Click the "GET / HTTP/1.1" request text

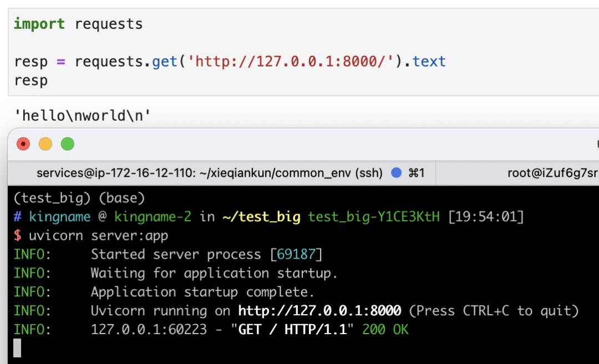pos(296,330)
